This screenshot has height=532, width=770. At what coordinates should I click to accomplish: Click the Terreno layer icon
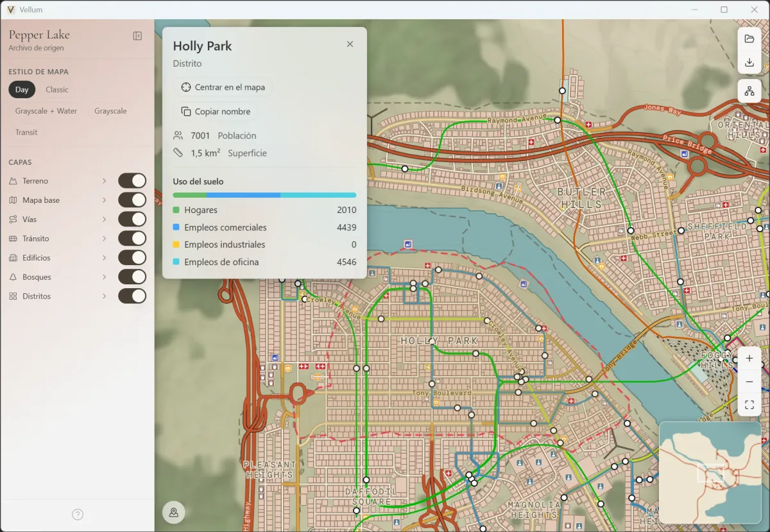coord(13,181)
